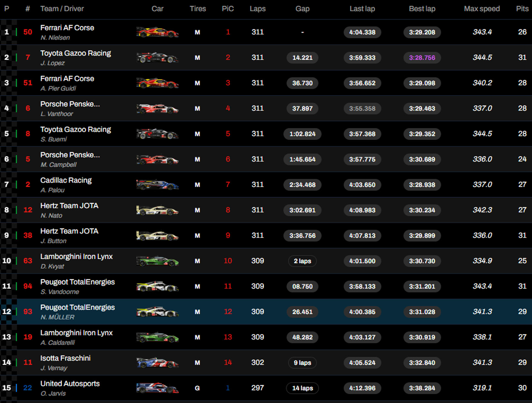The width and height of the screenshot is (532, 403).
Task: Click the blue car number 22
Action: coord(27,388)
